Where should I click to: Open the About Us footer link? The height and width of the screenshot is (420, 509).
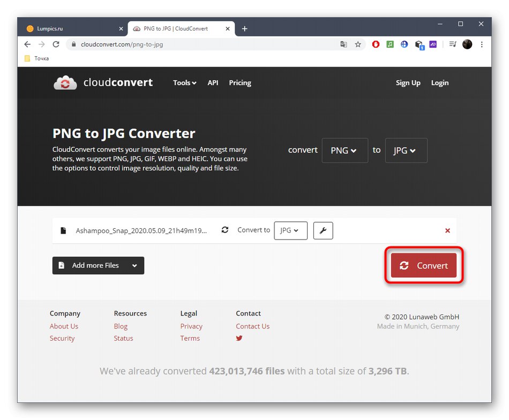click(x=64, y=326)
